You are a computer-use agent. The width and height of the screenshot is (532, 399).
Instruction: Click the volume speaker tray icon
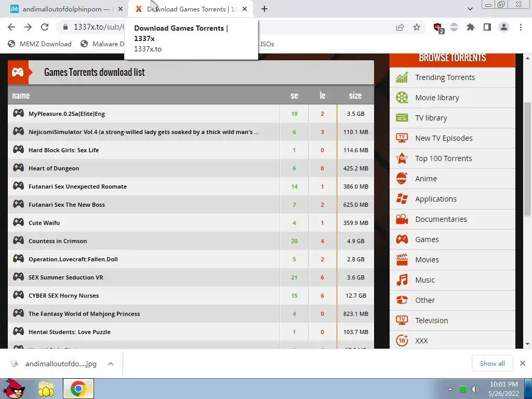coord(475,389)
